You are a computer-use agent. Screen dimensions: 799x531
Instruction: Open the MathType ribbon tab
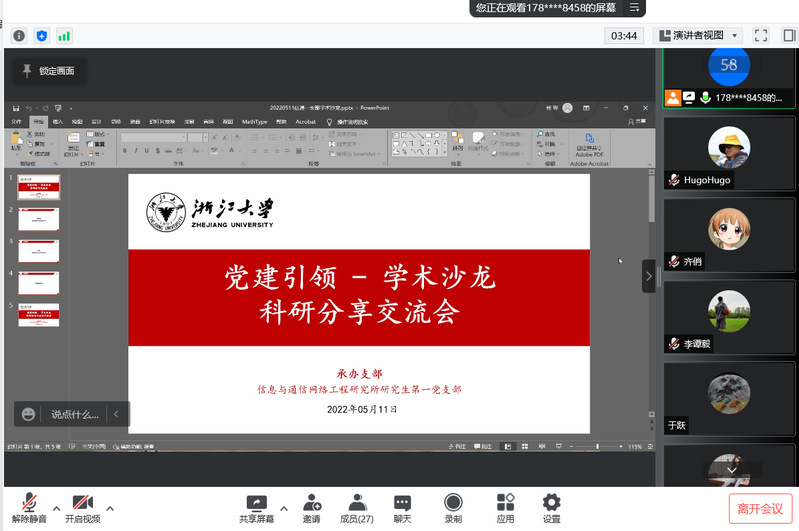coord(254,122)
